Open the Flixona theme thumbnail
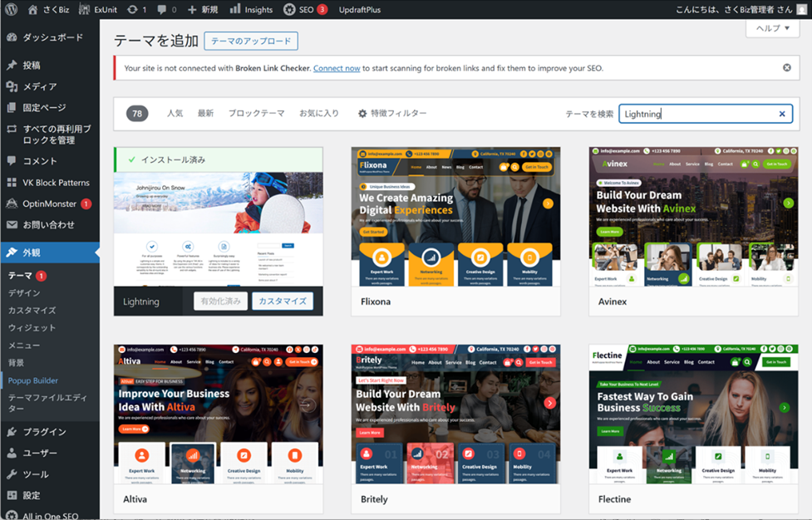Viewport: 812px width, 520px height. click(x=455, y=217)
